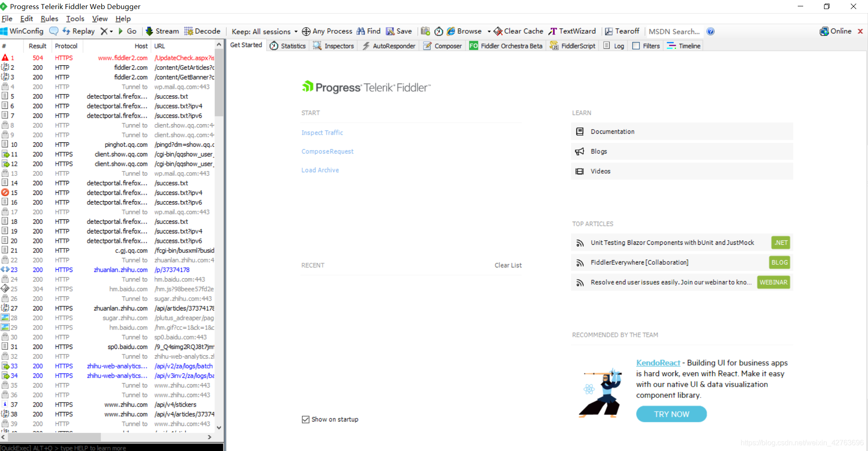
Task: Toggle the Filters tab checkbox
Action: [636, 46]
